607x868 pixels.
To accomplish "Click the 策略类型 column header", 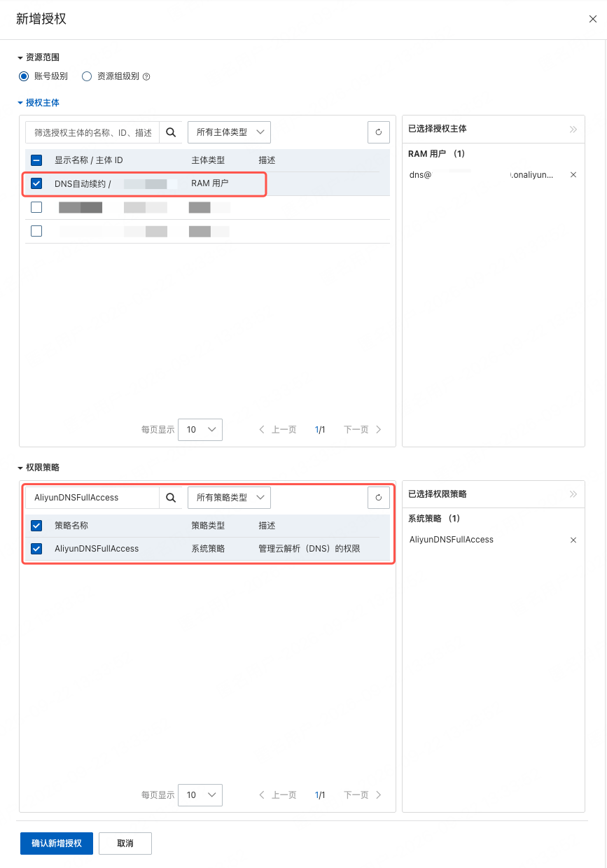I will 208,526.
